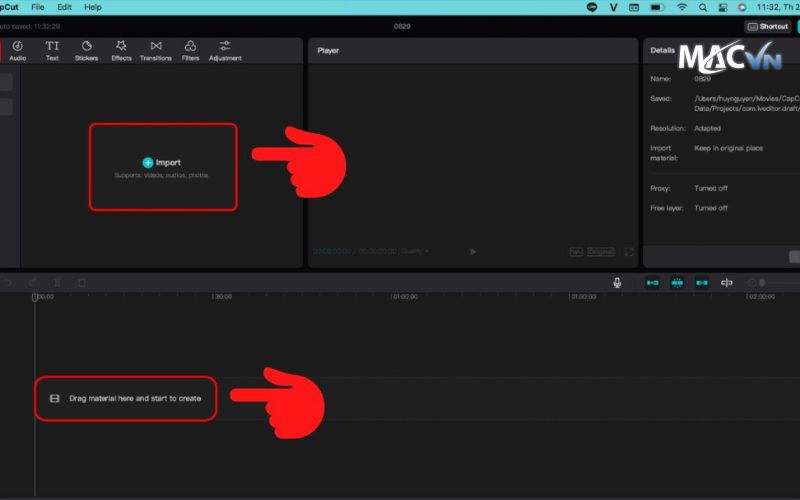Click the 01:00:00 mark on timeline ruler
Screen dimensions: 800x500
tap(405, 296)
